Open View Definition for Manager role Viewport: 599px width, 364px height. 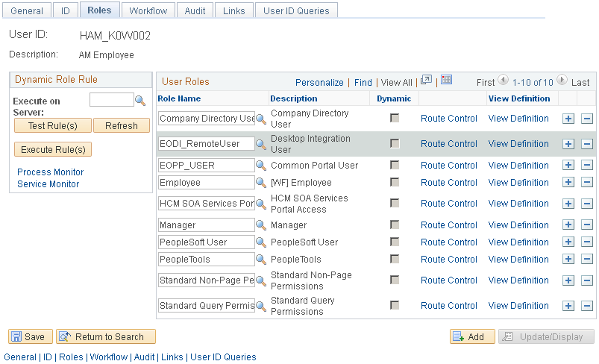(x=518, y=225)
